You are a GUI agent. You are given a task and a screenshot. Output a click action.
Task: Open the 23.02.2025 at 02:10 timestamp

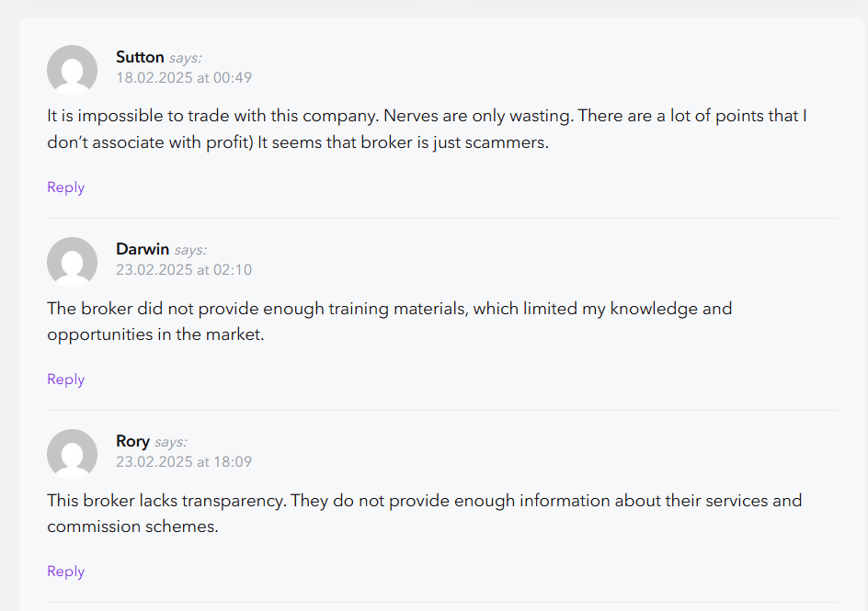[x=184, y=269]
